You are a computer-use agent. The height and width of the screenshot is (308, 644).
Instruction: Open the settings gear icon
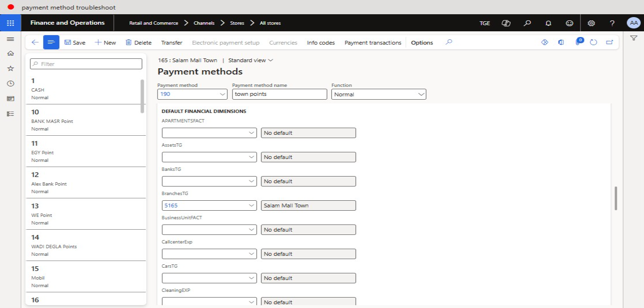coord(591,23)
